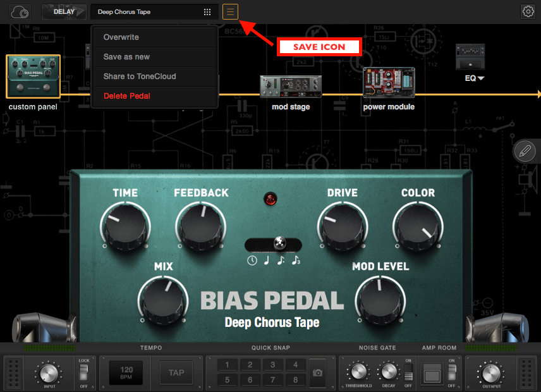The height and width of the screenshot is (392, 541).
Task: Select the EQ module thumbnail
Action: (x=470, y=57)
